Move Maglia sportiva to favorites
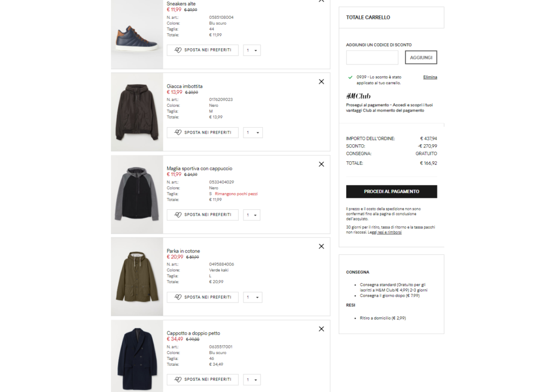 pos(202,215)
